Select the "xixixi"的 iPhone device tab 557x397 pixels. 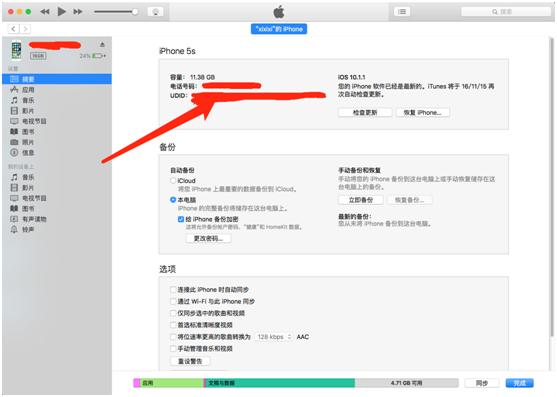tap(279, 29)
